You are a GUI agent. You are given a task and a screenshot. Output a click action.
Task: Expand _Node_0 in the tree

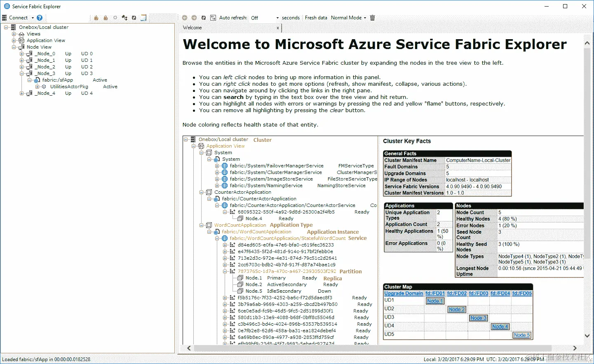pos(22,54)
